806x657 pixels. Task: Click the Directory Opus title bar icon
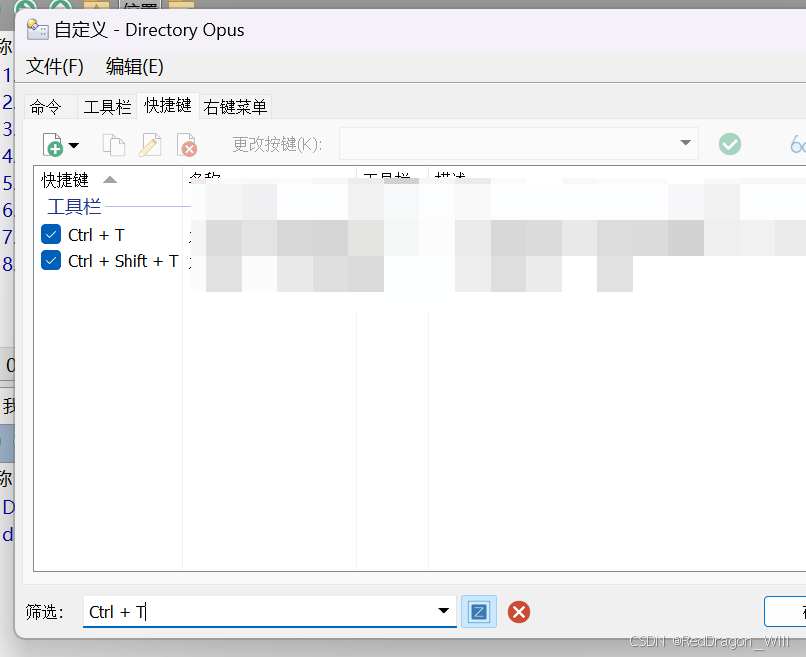pos(38,29)
